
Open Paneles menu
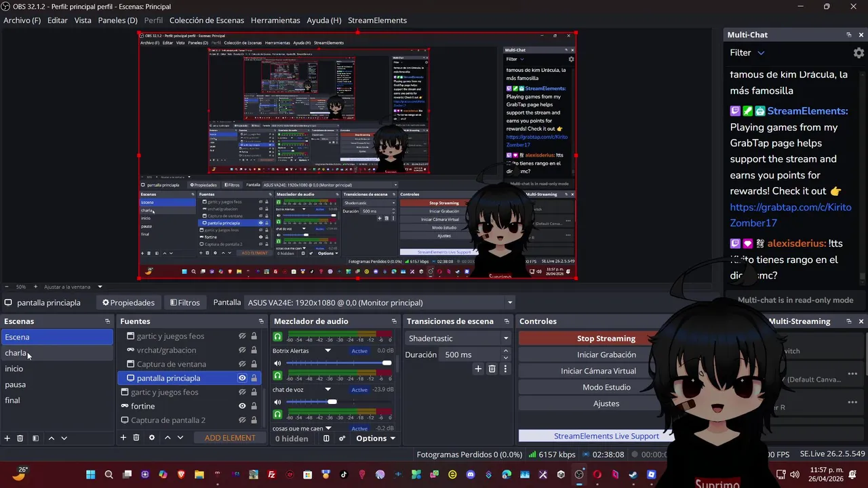(x=117, y=20)
